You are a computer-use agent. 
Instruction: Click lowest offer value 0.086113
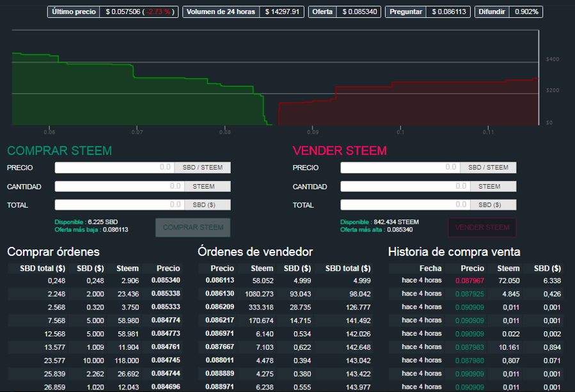point(116,230)
